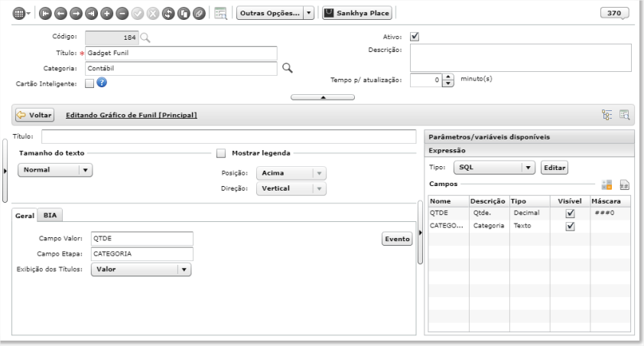This screenshot has height=346, width=644.
Task: Click the magnifier next to Código field
Action: (x=145, y=38)
